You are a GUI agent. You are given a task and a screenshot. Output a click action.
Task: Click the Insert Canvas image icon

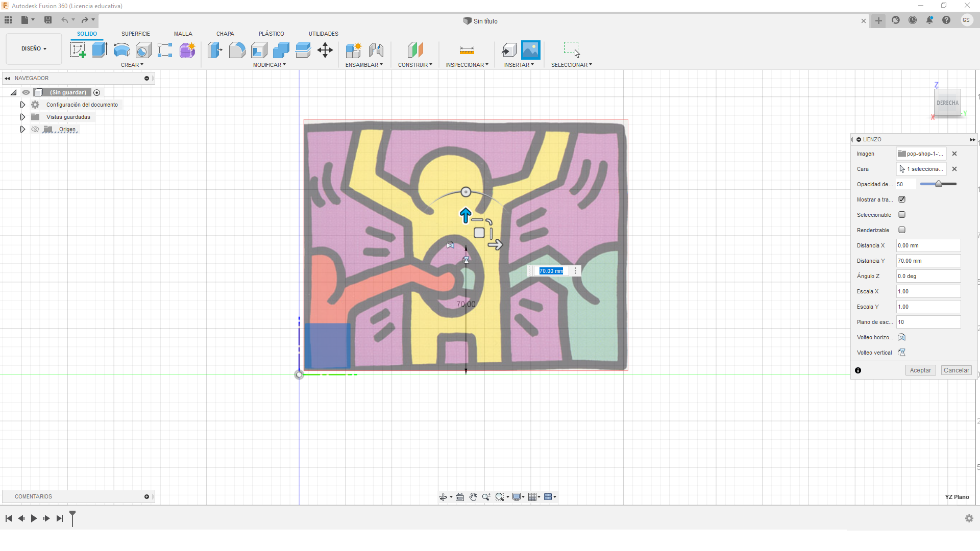pyautogui.click(x=530, y=50)
